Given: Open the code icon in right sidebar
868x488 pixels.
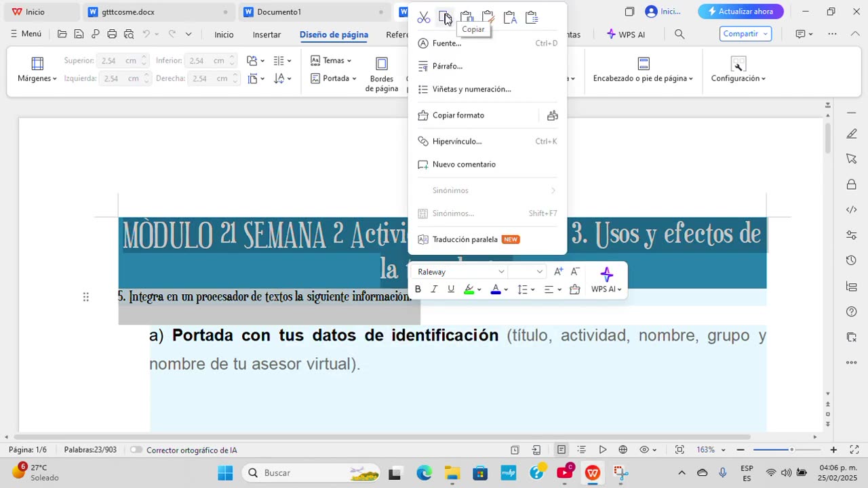Looking at the screenshot, I should click(x=852, y=209).
